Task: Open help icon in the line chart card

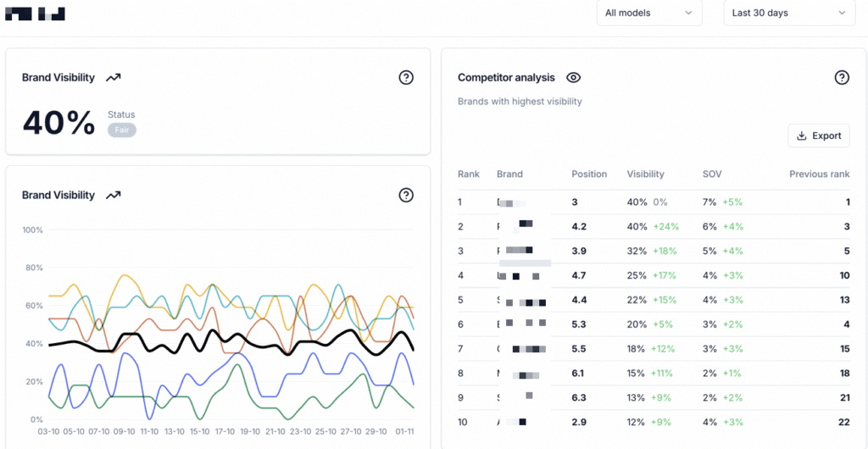Action: click(406, 196)
